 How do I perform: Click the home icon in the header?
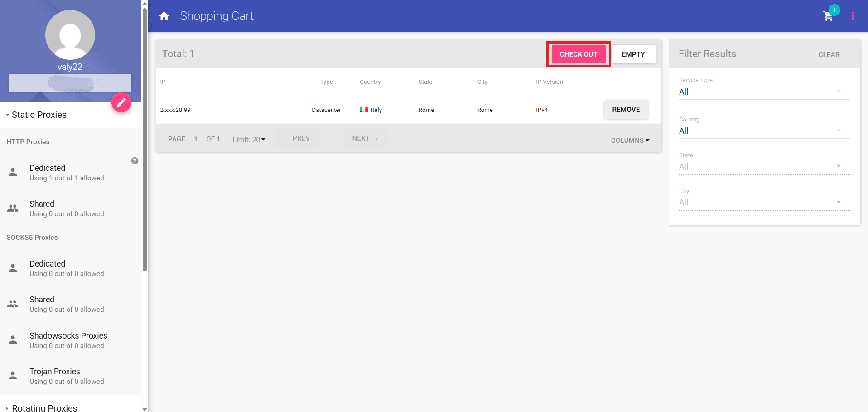[x=164, y=16]
